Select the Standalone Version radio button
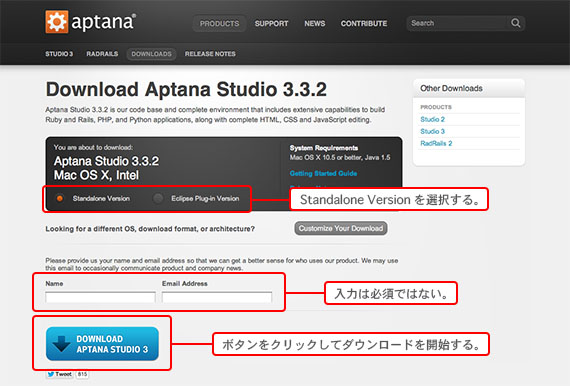Viewport: 570px width, 386px height. (x=60, y=198)
